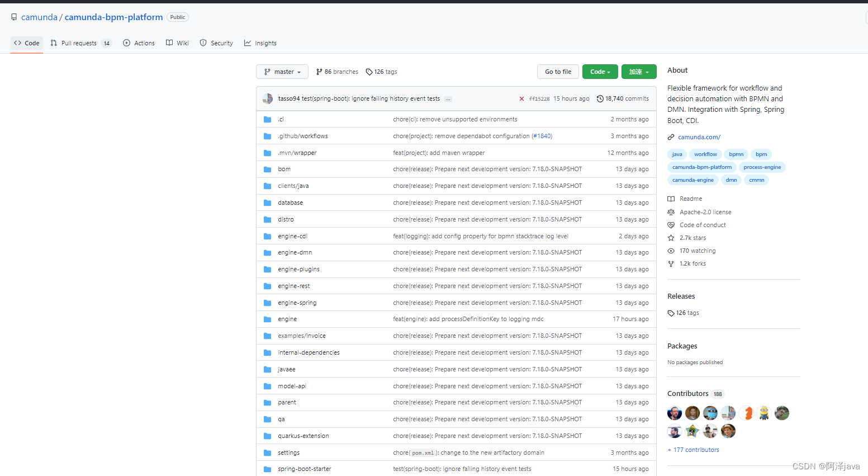Open the green Code dropdown button
Viewport: 868px width, 476px height.
coord(600,72)
